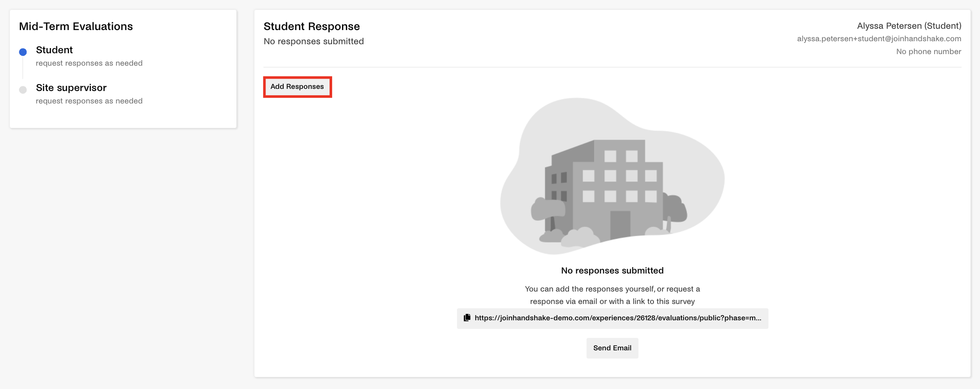Click the student email alyssa.petersen+student@joinhandshake.com
The image size is (980, 389).
pos(879,39)
